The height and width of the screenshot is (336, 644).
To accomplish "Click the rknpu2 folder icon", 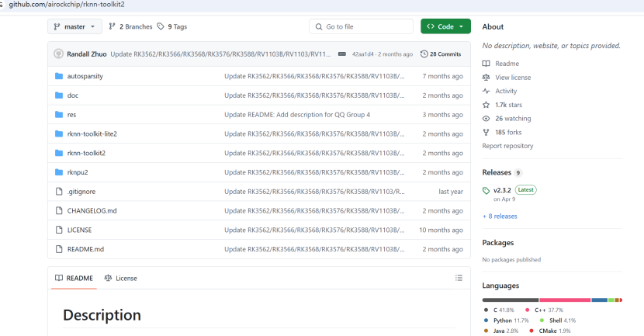I will point(59,172).
